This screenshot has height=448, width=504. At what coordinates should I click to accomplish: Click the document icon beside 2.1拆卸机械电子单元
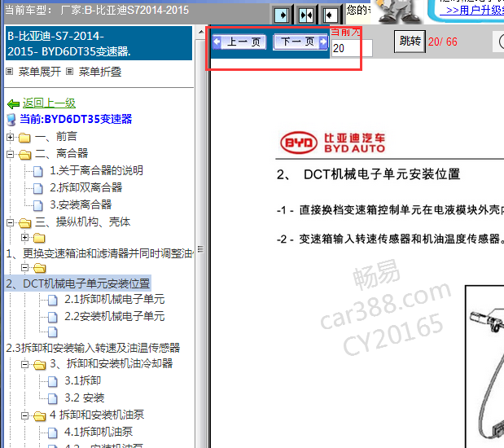52,300
